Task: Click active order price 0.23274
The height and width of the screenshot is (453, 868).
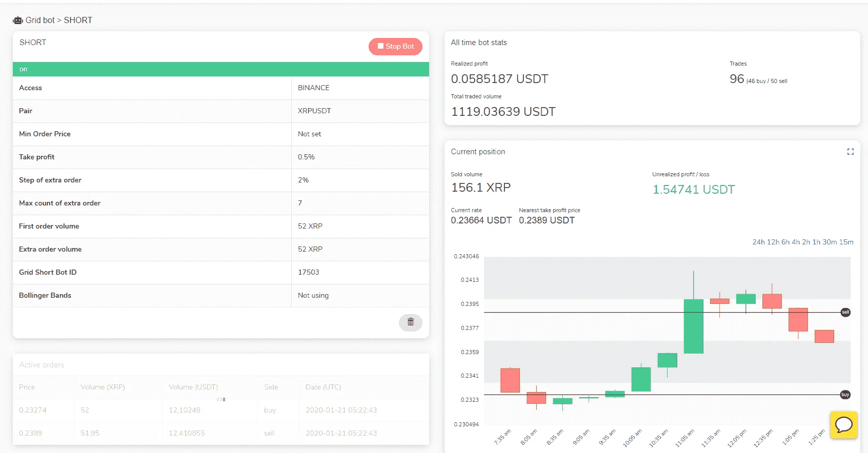Action: tap(32, 410)
